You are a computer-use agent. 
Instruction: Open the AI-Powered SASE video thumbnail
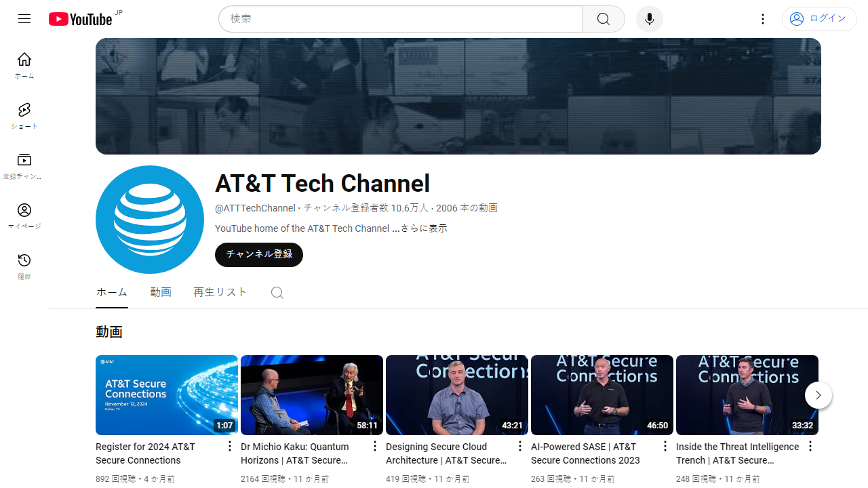[602, 395]
